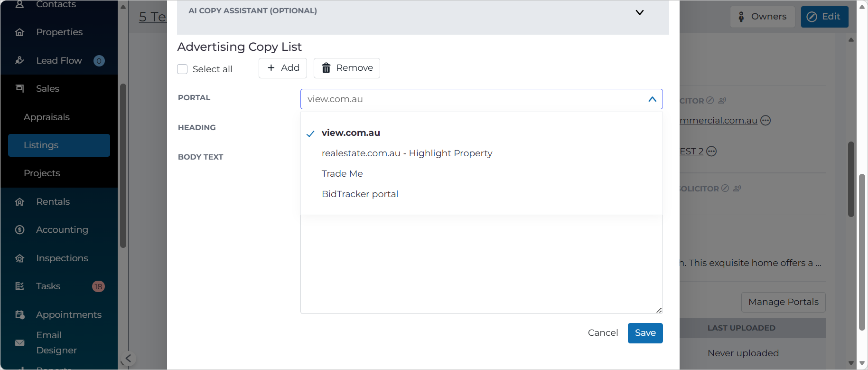The image size is (868, 370).
Task: Click the LAST UPLOADED column header
Action: click(x=741, y=328)
